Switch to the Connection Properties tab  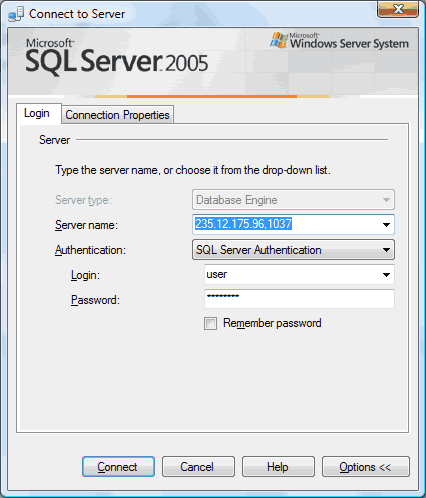coord(117,115)
